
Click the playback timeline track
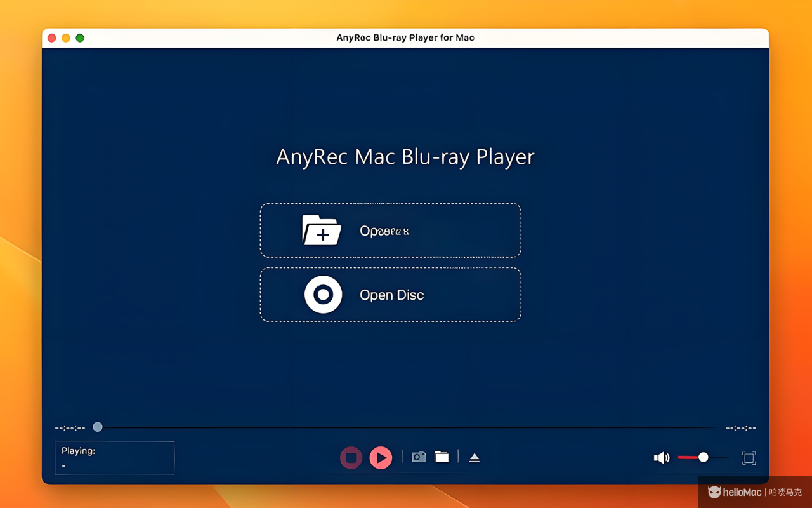(406, 427)
